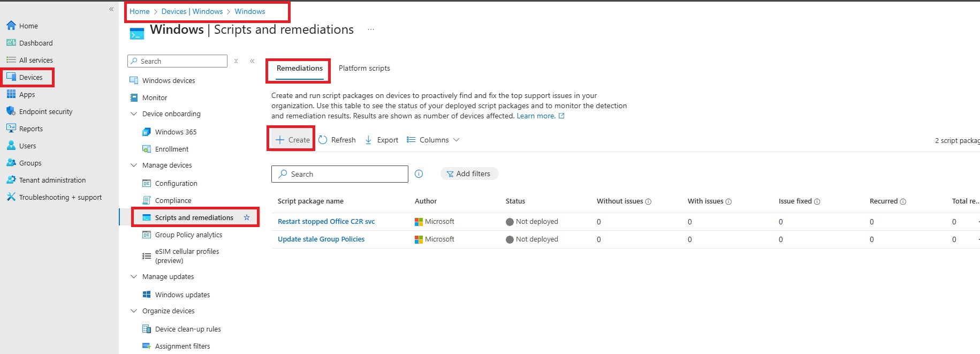Click the search info icon beside Search box

419,174
